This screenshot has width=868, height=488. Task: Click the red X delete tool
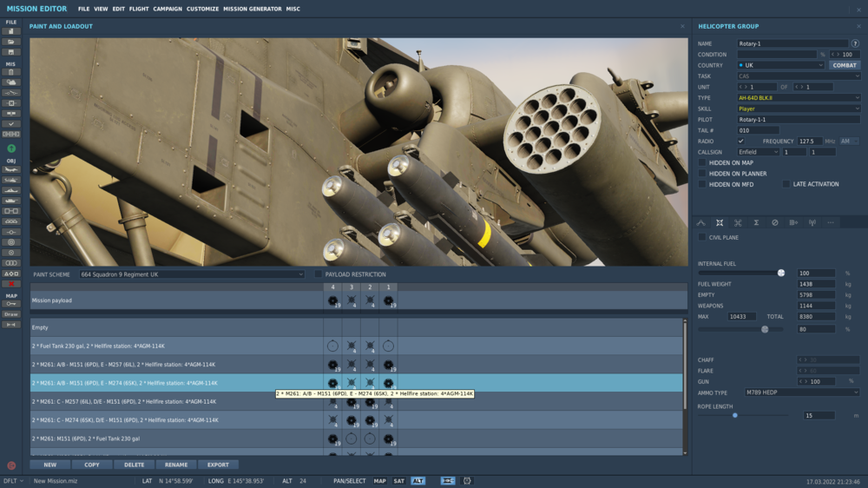[10, 284]
